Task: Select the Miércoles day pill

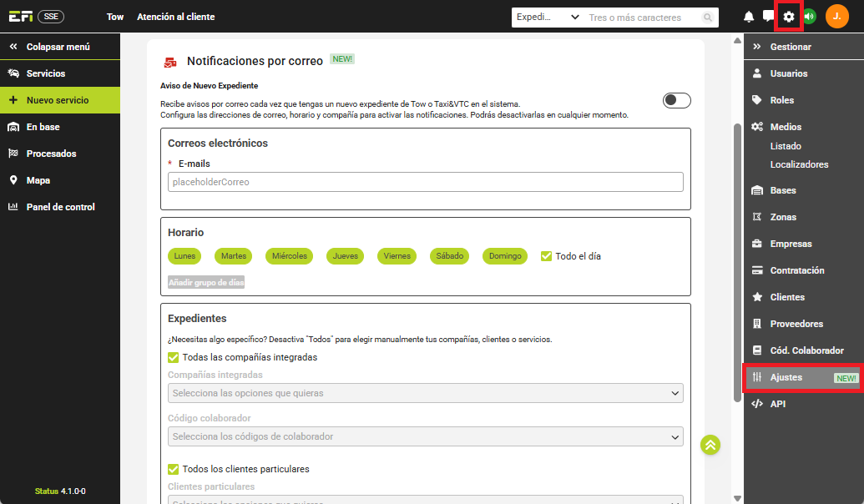Action: coord(289,256)
